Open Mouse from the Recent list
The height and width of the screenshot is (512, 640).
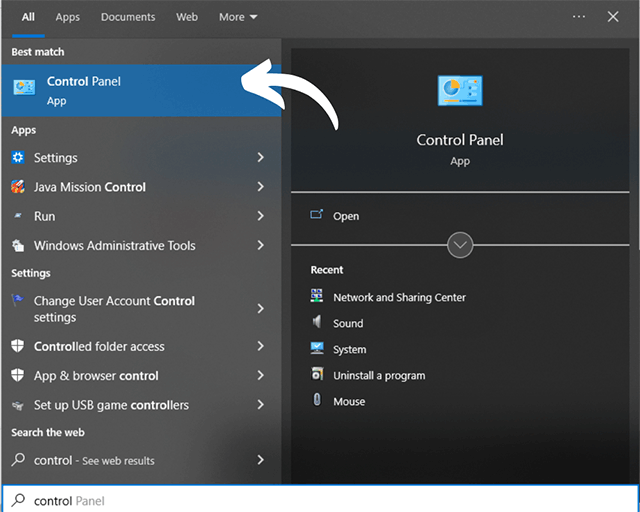tap(349, 402)
